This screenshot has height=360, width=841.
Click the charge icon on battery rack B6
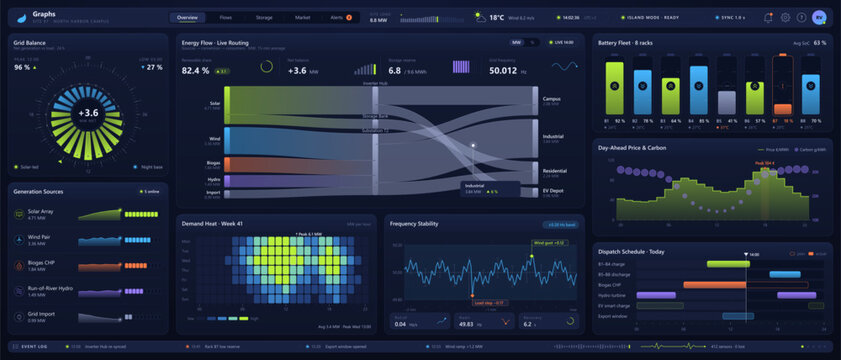point(755,86)
